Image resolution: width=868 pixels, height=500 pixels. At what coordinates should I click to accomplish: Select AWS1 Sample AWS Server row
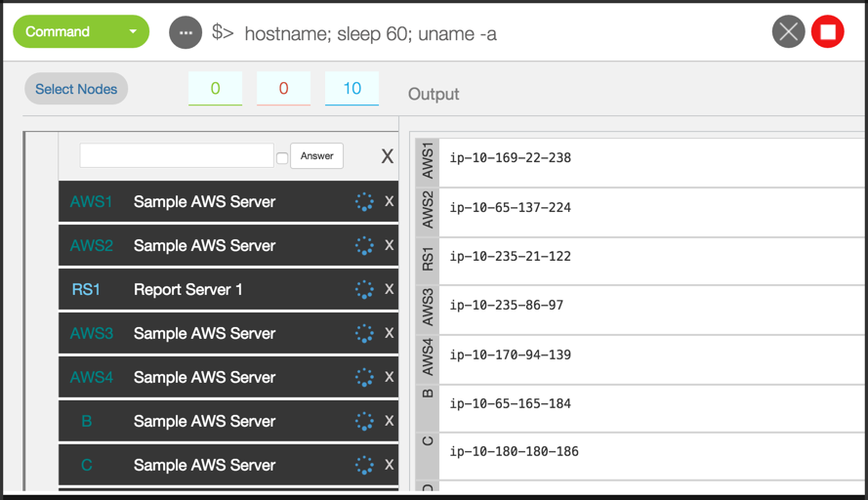228,201
